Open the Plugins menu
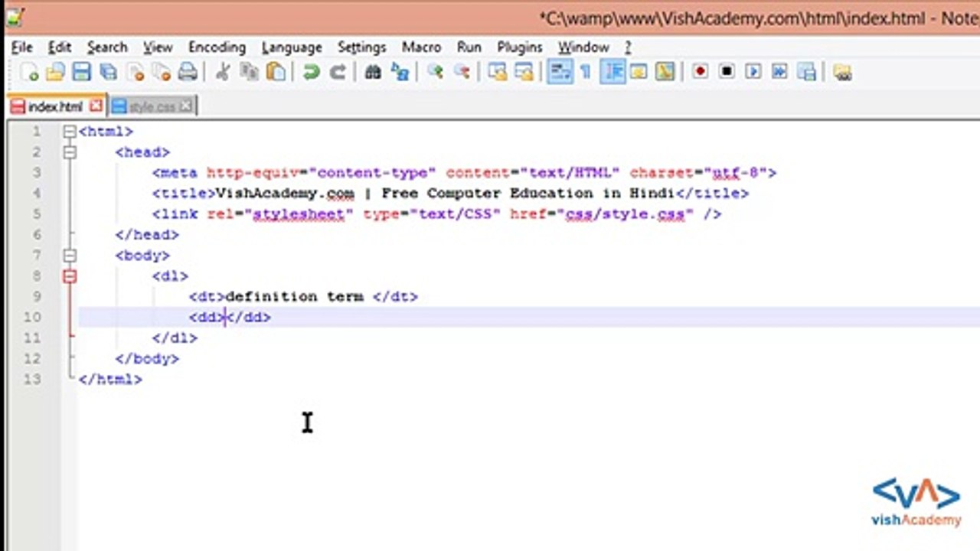The height and width of the screenshot is (551, 980). [x=519, y=47]
